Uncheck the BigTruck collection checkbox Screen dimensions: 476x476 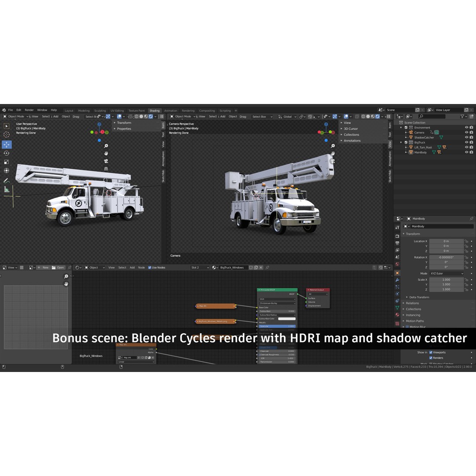point(406,142)
